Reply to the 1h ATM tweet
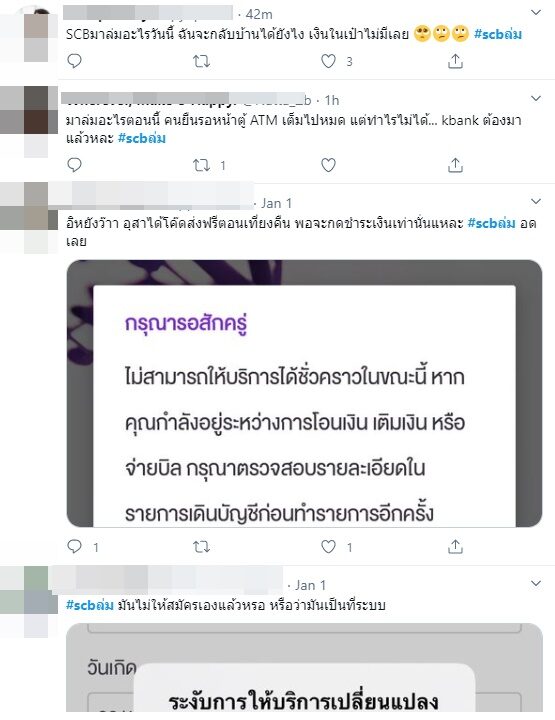This screenshot has height=720, width=555. (x=74, y=164)
